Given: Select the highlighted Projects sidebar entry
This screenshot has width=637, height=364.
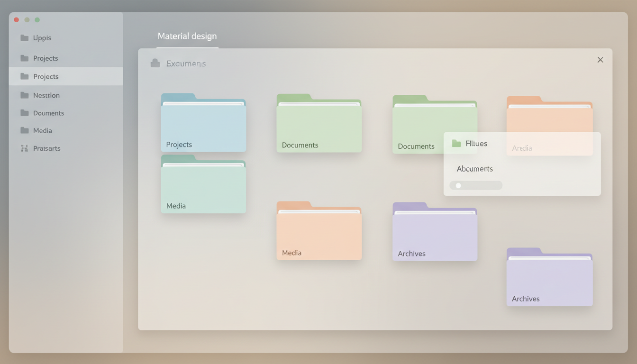Looking at the screenshot, I should [46, 76].
